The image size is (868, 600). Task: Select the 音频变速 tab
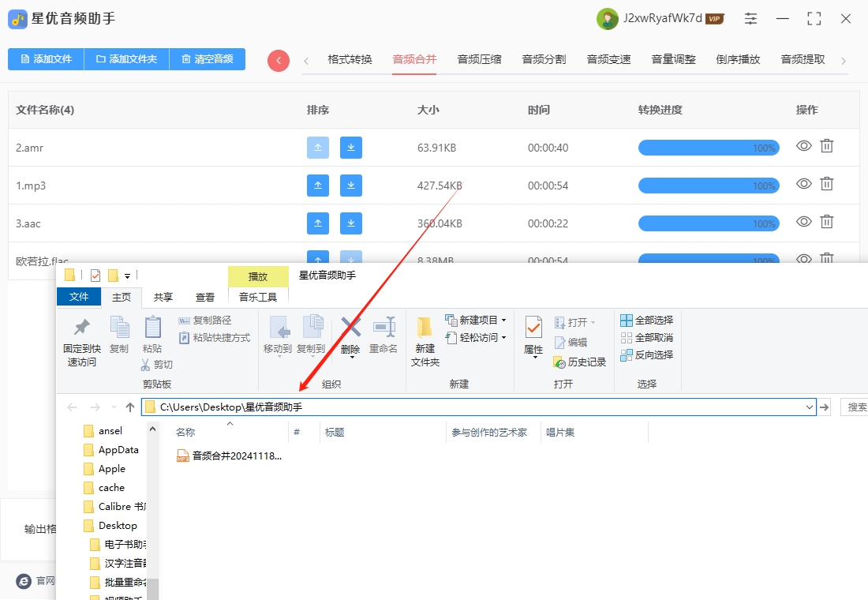[609, 59]
